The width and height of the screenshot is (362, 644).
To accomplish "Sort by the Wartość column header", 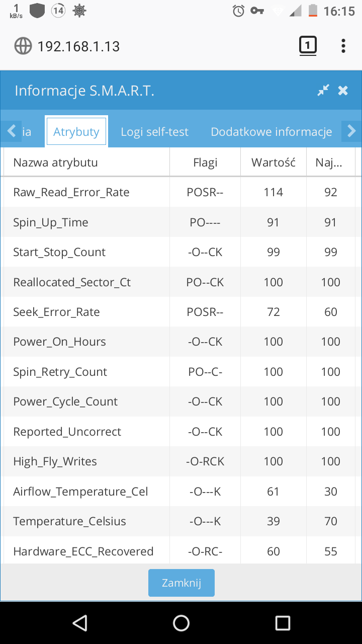I will [274, 163].
